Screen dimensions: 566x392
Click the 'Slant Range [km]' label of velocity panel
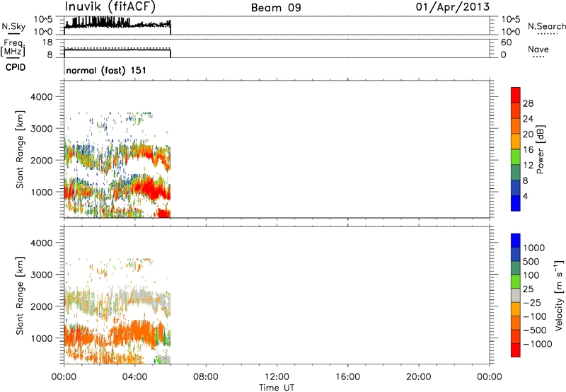click(x=20, y=296)
